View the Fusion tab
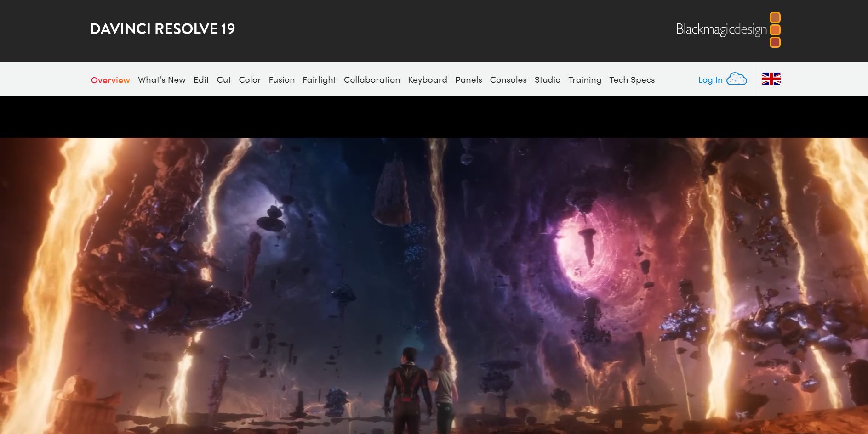The height and width of the screenshot is (434, 868). coord(282,80)
